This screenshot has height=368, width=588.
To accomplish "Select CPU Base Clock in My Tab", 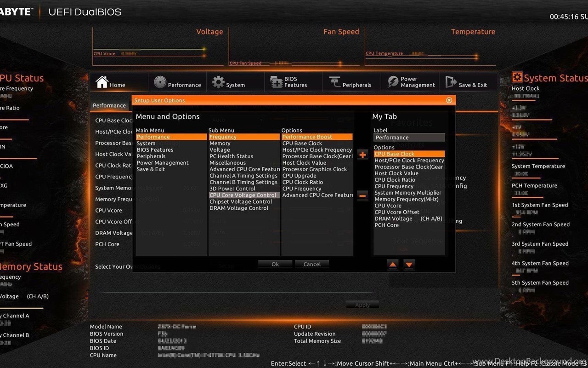I will point(409,154).
